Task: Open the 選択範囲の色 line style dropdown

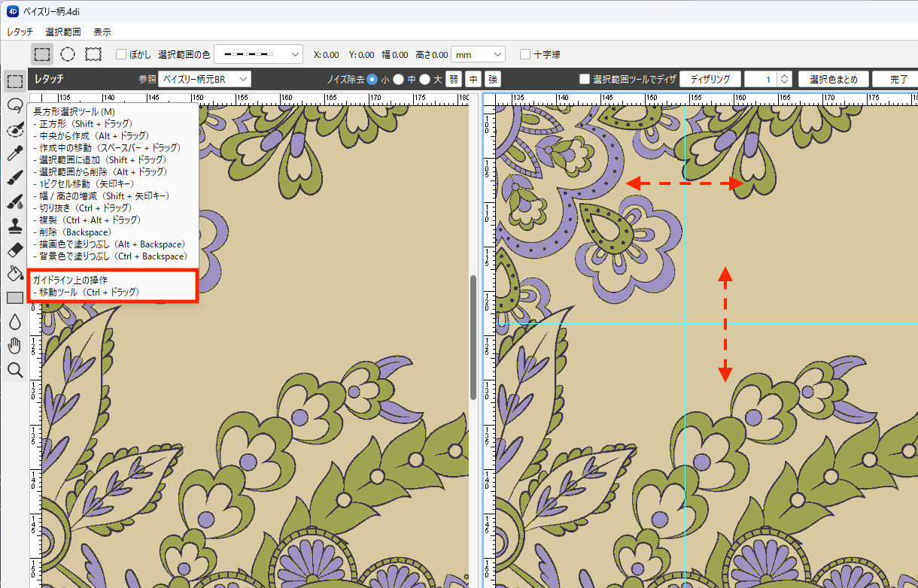Action: click(258, 54)
